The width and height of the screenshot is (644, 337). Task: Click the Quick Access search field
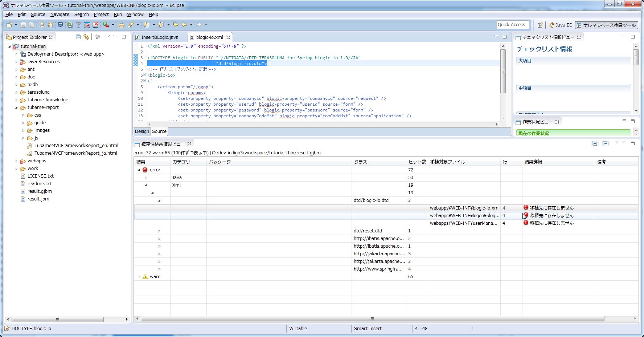coord(513,25)
